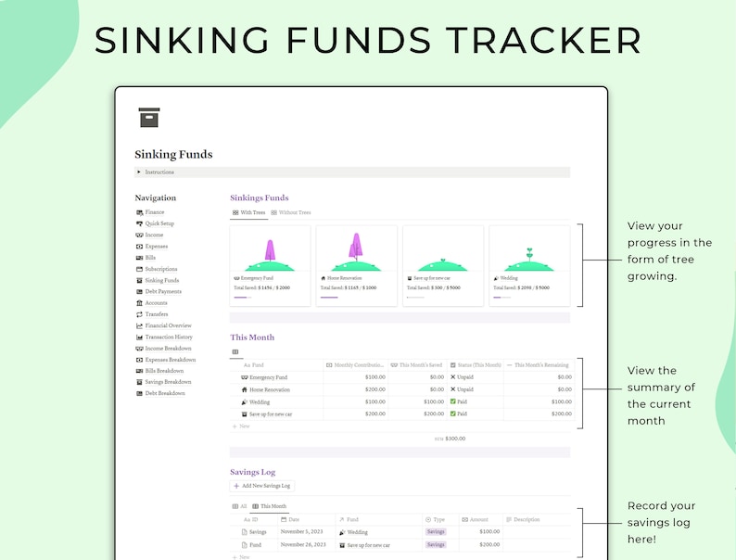Click the Debt Breakdown icon
This screenshot has height=560, width=736.
[139, 393]
